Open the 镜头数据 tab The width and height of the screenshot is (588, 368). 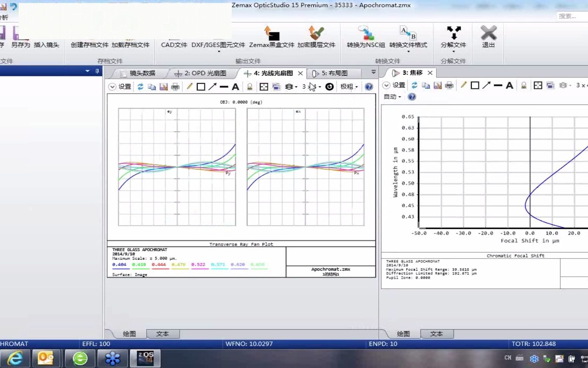pos(143,73)
